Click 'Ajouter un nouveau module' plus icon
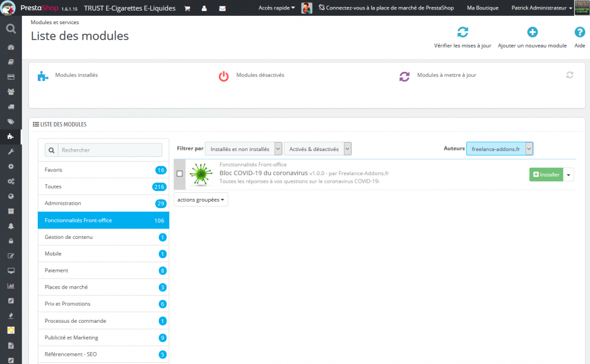 532,32
